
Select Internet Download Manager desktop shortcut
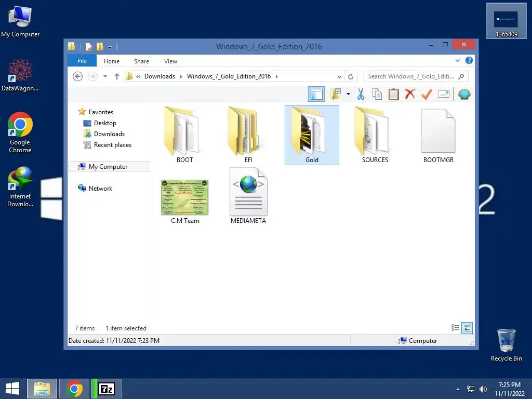20,187
